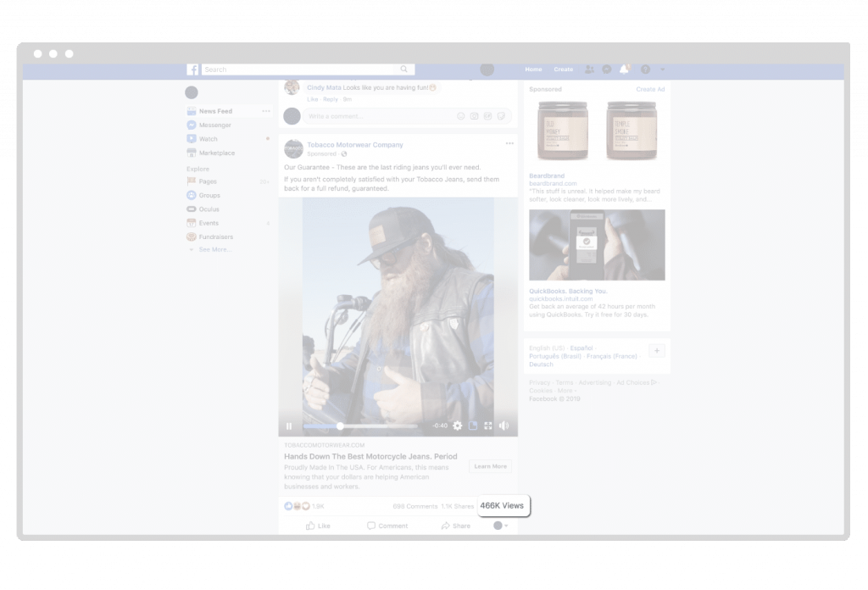Select Home in the top navigation
The width and height of the screenshot is (868, 590).
click(x=532, y=70)
